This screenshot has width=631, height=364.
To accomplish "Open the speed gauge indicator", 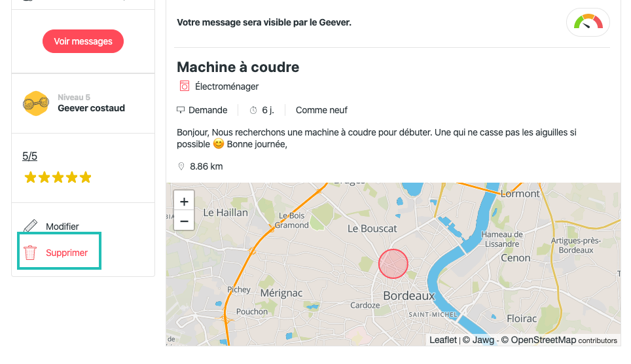I will tap(588, 22).
